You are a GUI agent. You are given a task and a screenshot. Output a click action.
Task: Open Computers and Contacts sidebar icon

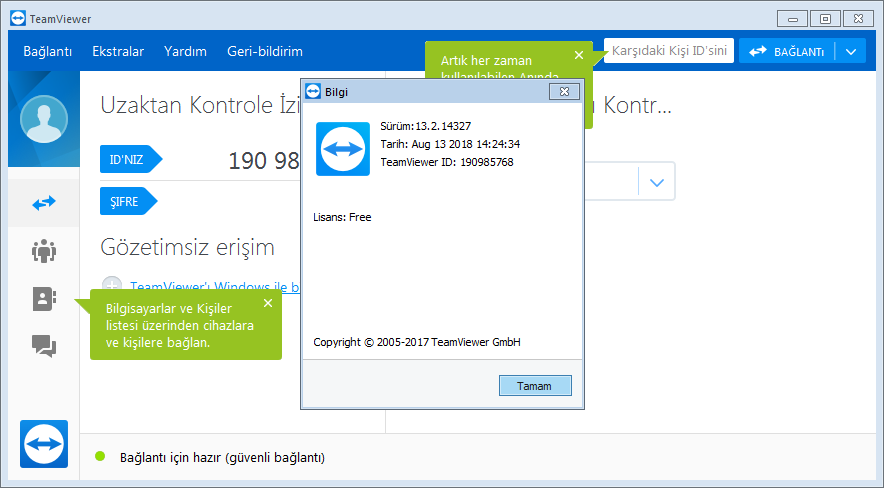pyautogui.click(x=44, y=299)
